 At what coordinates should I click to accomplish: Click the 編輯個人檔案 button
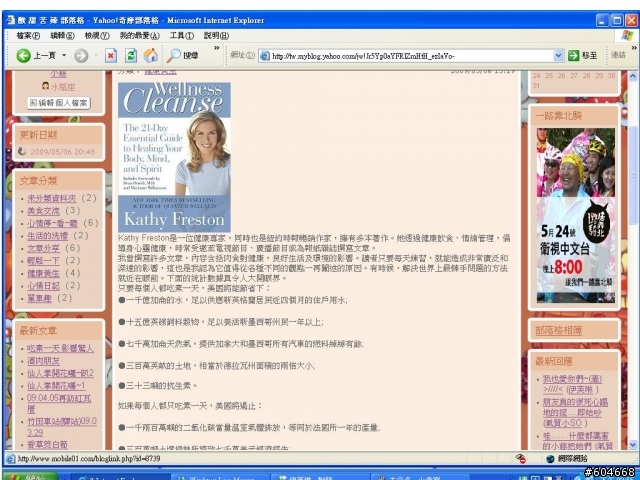59,103
